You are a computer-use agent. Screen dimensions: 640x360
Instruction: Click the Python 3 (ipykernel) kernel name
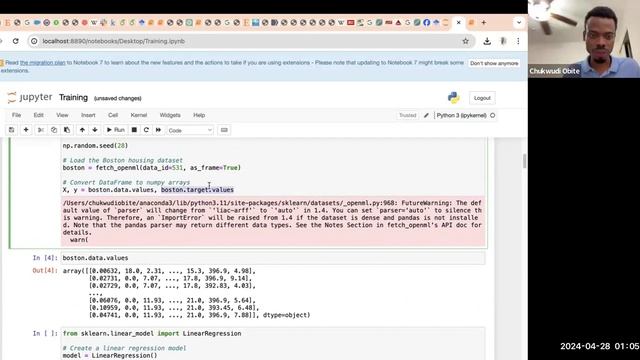tap(461, 116)
